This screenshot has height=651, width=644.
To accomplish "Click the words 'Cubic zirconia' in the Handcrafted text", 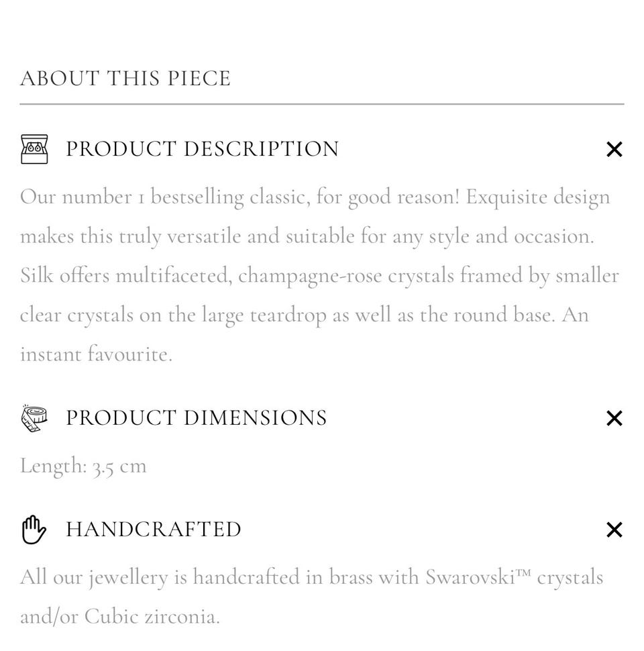I will [x=150, y=617].
